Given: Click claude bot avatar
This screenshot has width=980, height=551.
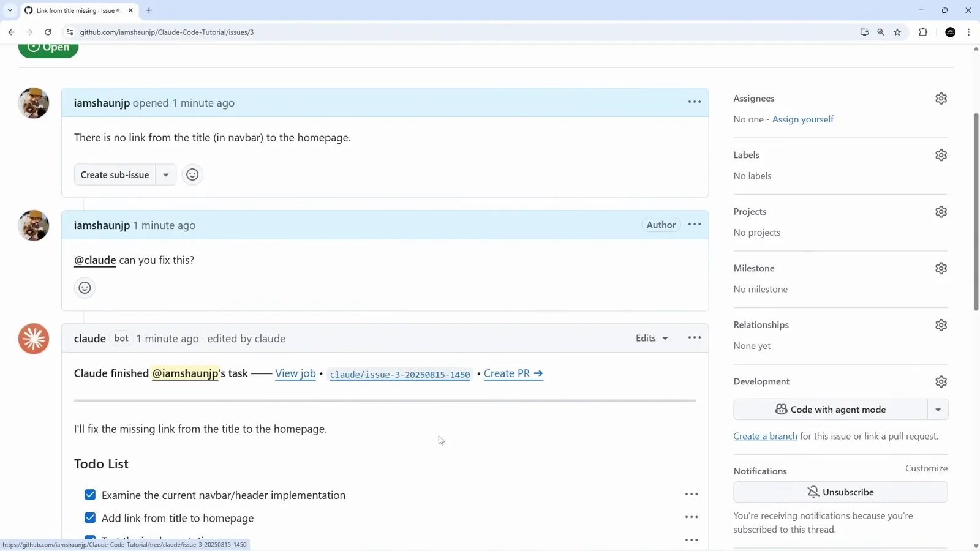Looking at the screenshot, I should [x=34, y=339].
